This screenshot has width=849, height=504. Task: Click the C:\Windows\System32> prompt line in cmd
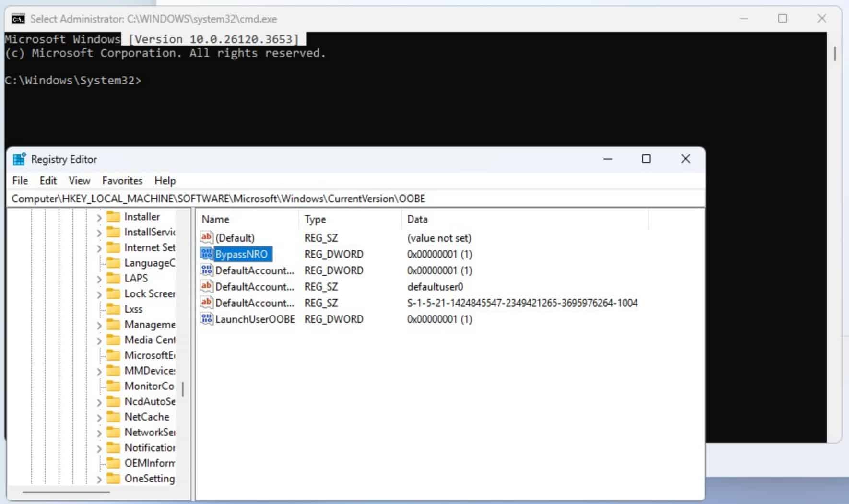coord(73,81)
